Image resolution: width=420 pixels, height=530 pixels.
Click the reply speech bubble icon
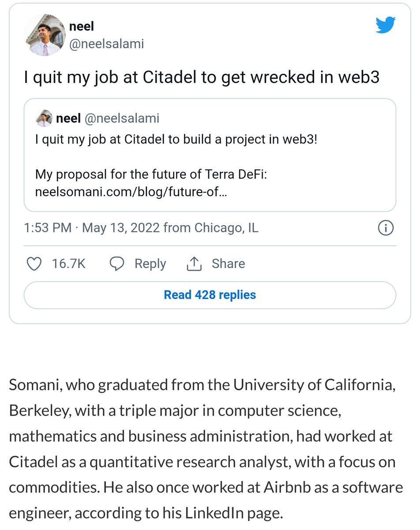[117, 264]
